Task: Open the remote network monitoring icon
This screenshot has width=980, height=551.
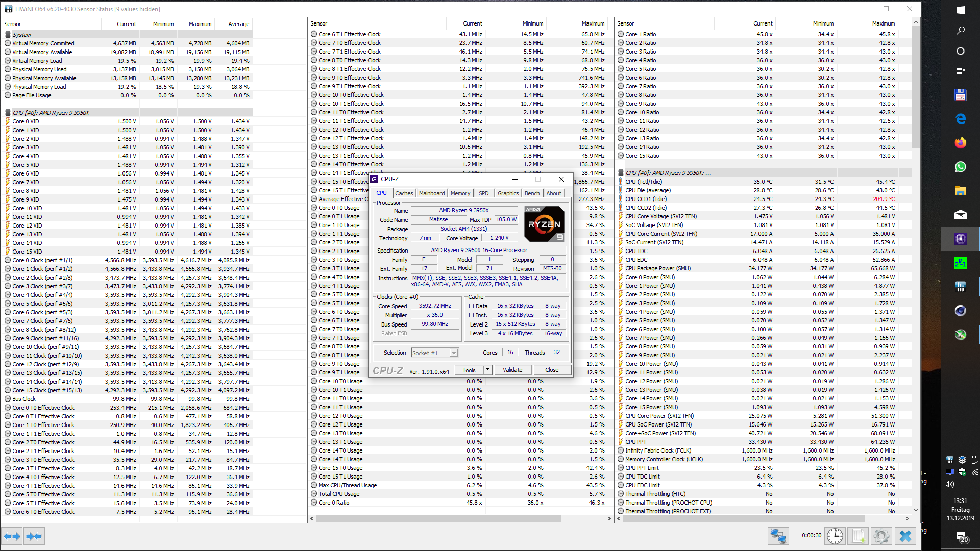Action: click(x=778, y=536)
